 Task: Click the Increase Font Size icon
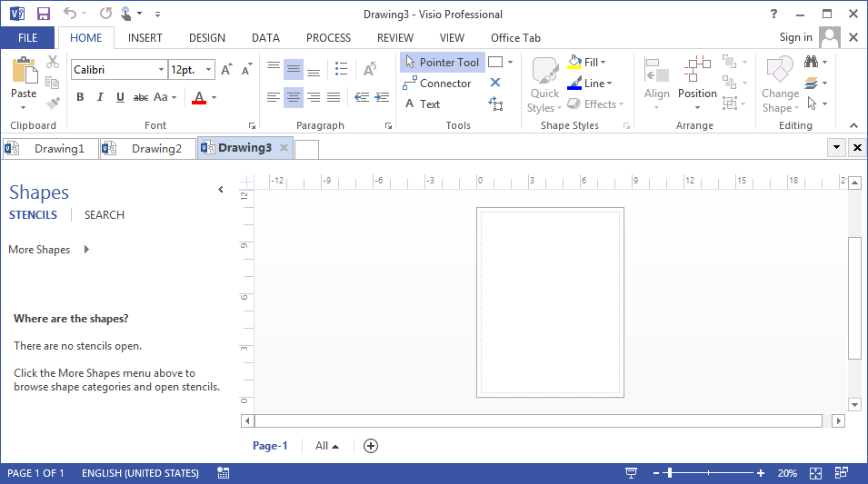click(x=226, y=69)
